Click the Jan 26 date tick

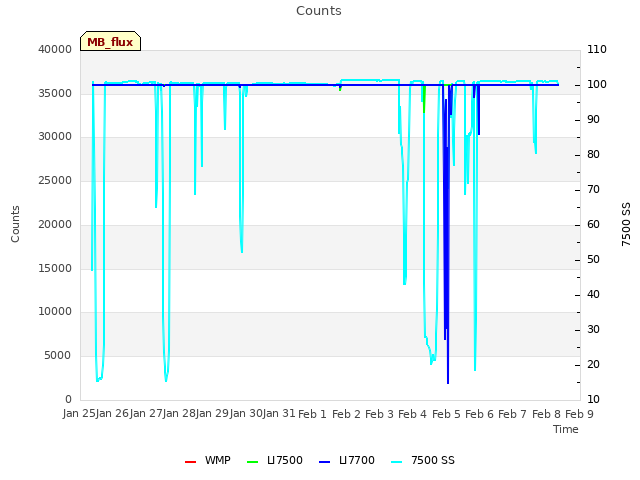click(x=113, y=413)
